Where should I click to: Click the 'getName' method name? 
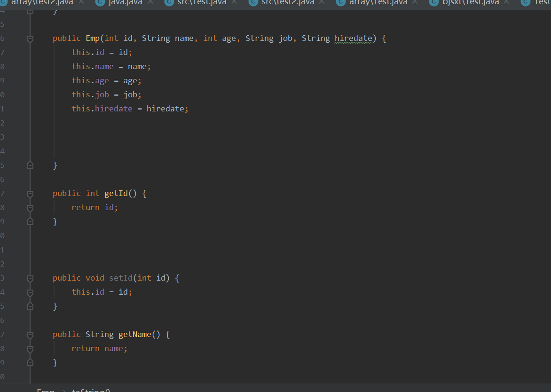point(135,334)
